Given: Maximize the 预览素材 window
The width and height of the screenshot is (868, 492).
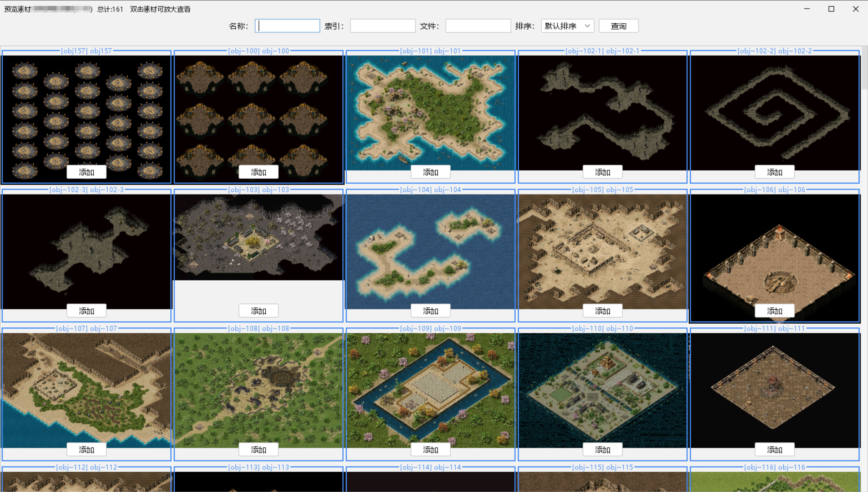Looking at the screenshot, I should click(831, 9).
